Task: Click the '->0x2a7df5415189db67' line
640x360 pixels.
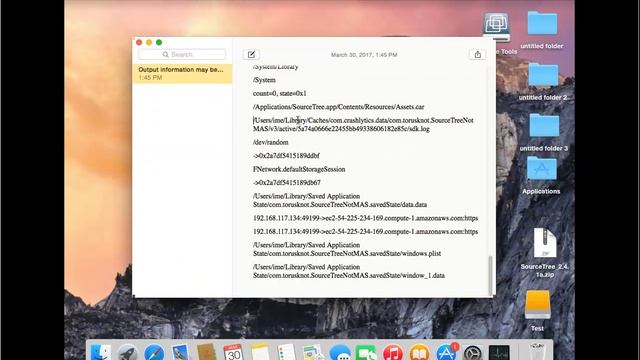Action: (x=287, y=182)
